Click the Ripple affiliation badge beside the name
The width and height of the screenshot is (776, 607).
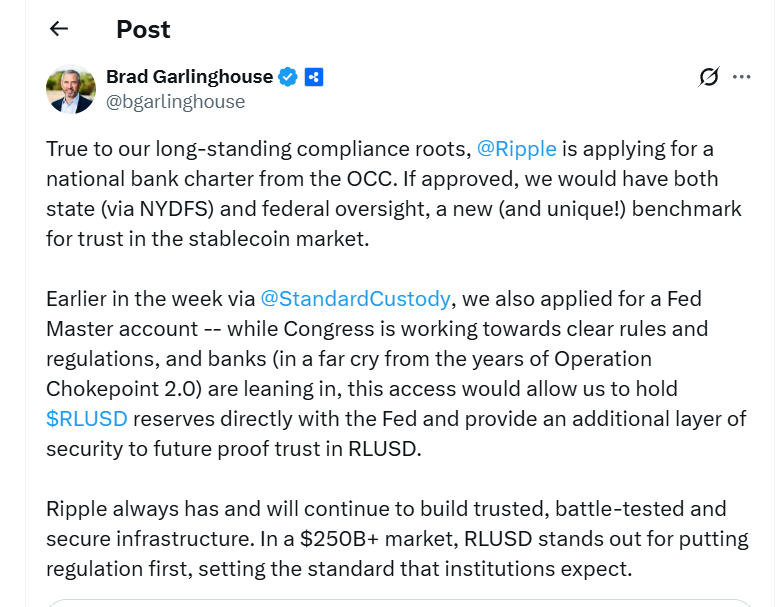coord(314,77)
